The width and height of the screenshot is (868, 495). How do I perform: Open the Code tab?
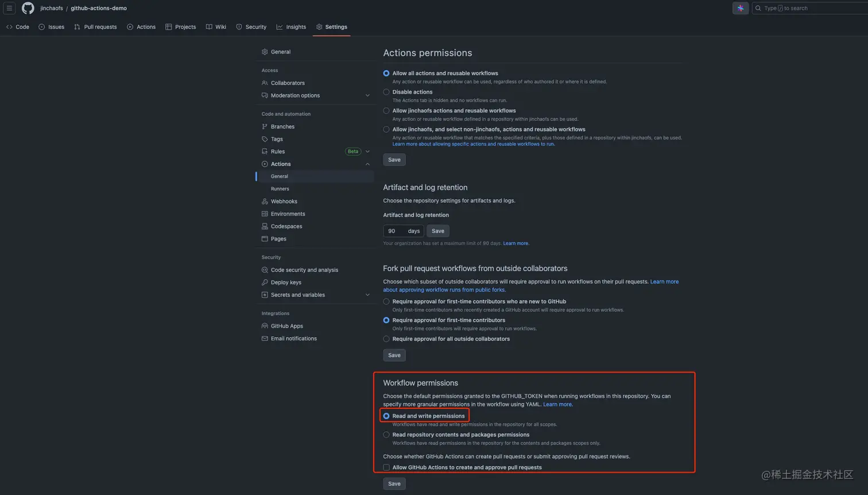point(18,27)
